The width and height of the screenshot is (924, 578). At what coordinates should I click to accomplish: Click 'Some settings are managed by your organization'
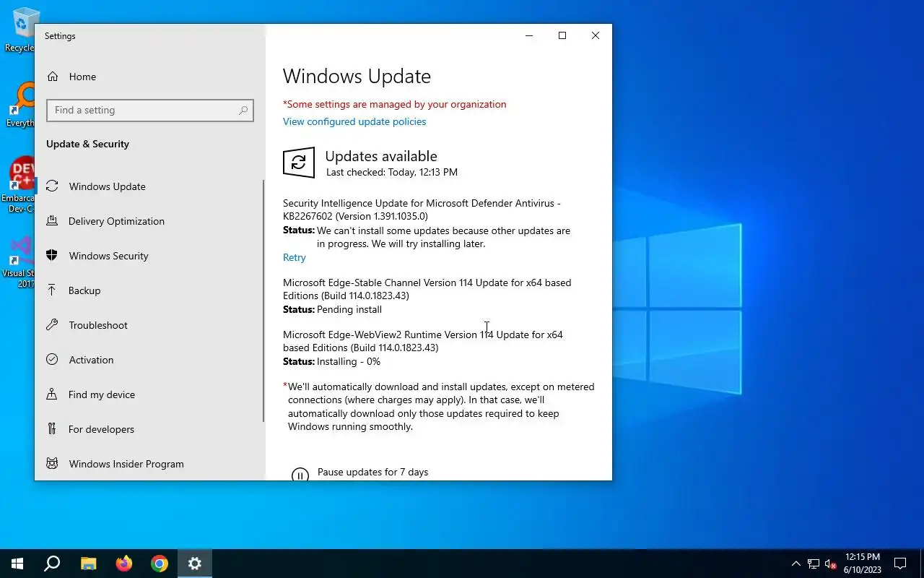(395, 104)
